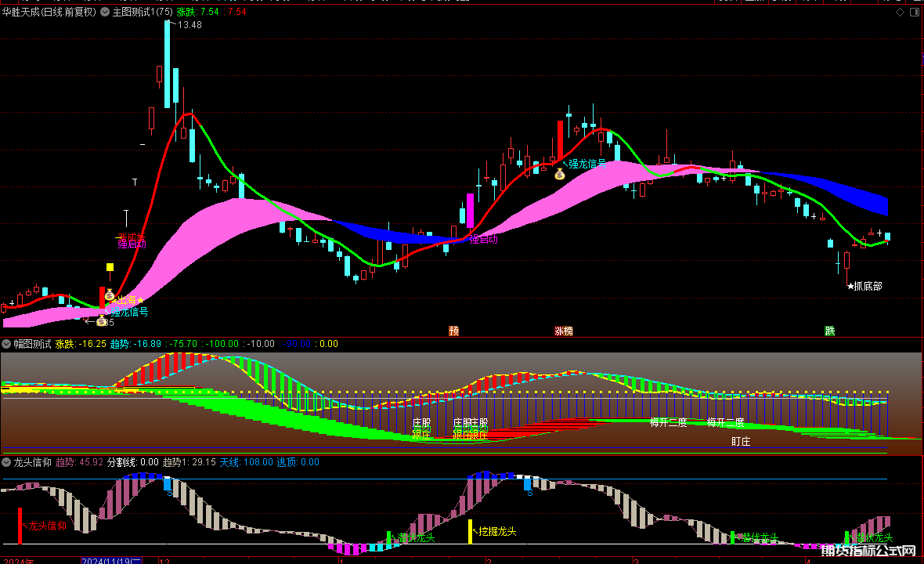Click the 挖掘龙头 label text
This screenshot has height=564, width=924.
coord(497,532)
